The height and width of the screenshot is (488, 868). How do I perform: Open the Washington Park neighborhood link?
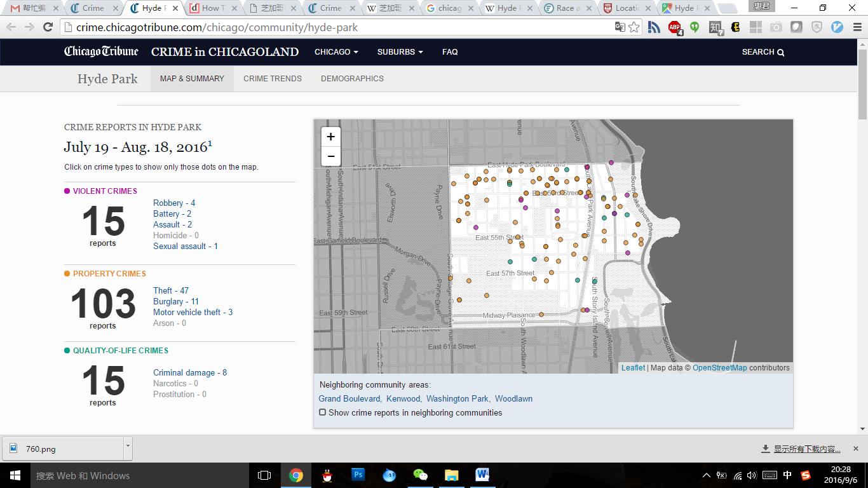pos(457,398)
